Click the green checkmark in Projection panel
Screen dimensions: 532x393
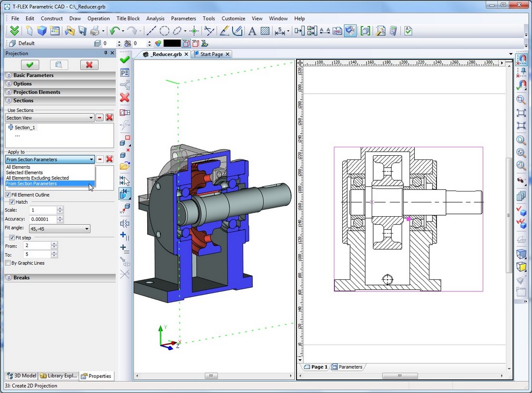(x=30, y=65)
